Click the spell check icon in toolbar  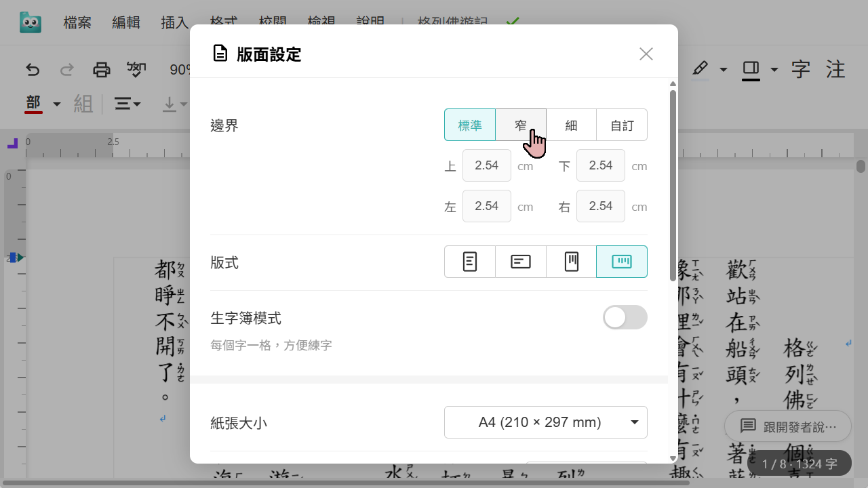tap(137, 69)
